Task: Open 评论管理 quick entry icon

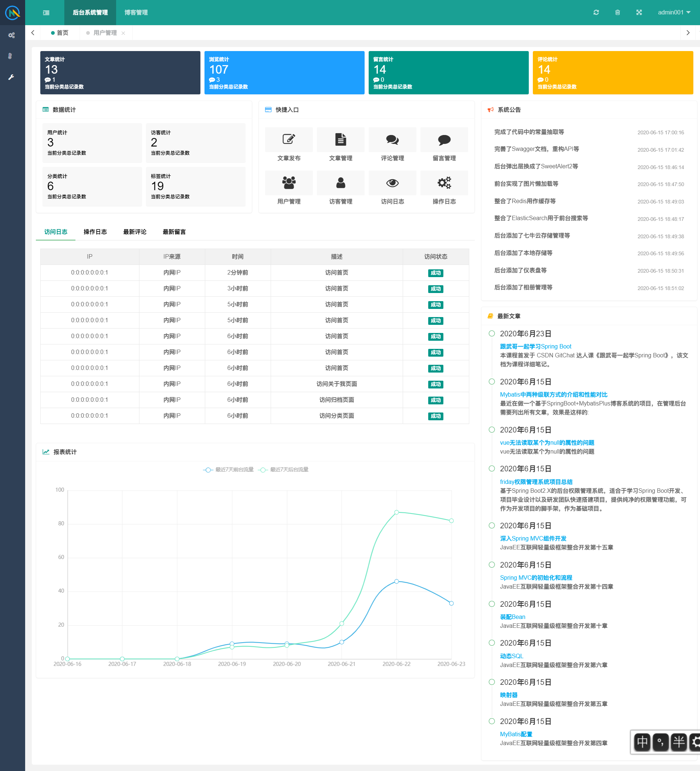Action: tap(392, 139)
